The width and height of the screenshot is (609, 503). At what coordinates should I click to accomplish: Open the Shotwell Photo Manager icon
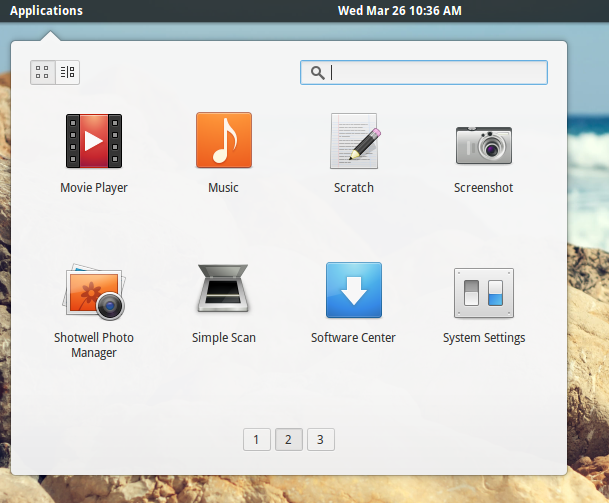point(94,292)
